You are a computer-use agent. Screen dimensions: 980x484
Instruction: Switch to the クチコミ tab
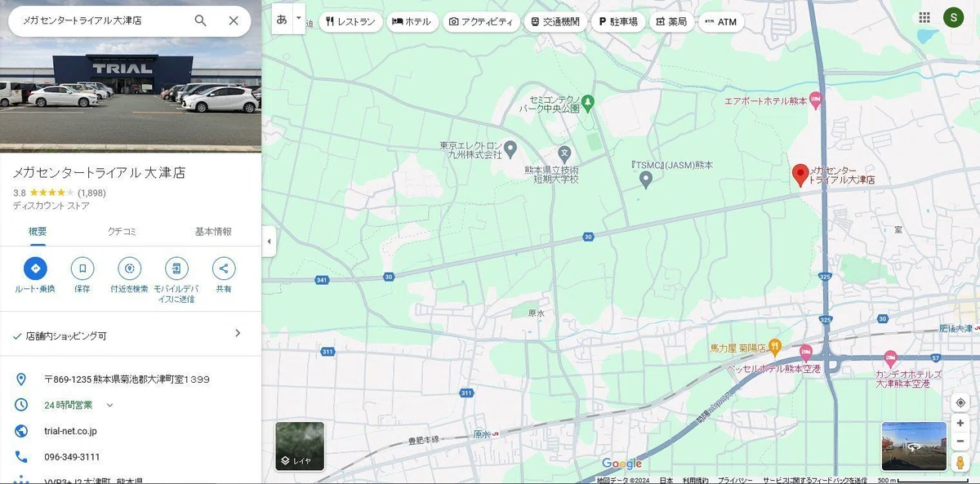coord(122,232)
